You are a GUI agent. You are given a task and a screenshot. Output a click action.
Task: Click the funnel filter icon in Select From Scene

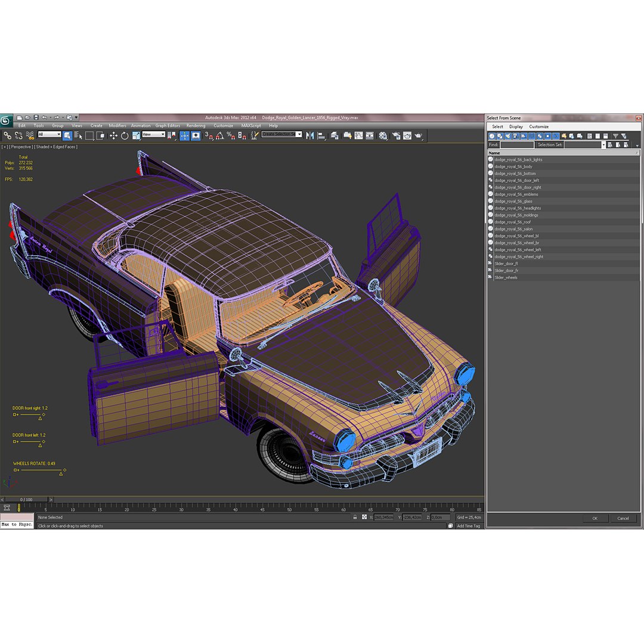tap(615, 136)
